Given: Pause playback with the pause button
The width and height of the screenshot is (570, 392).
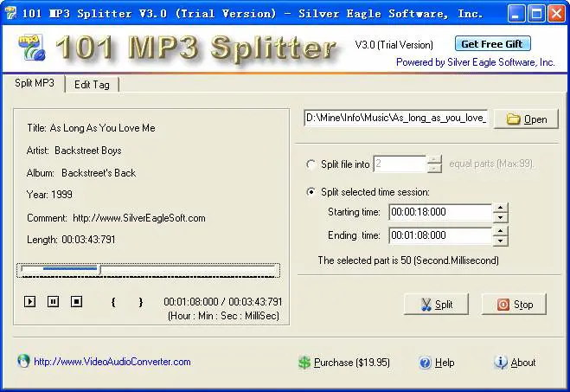Looking at the screenshot, I should click(x=53, y=301).
